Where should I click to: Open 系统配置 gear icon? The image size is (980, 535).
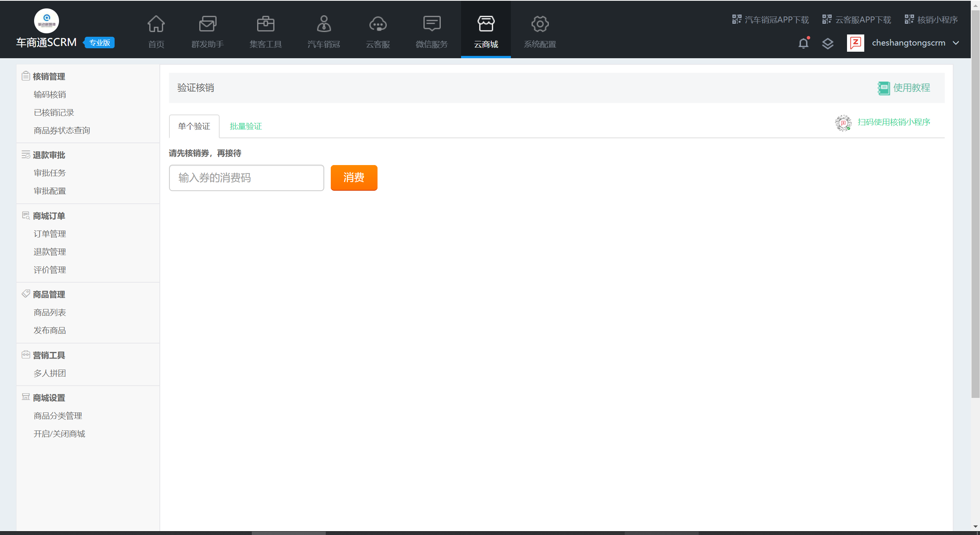coord(540,24)
